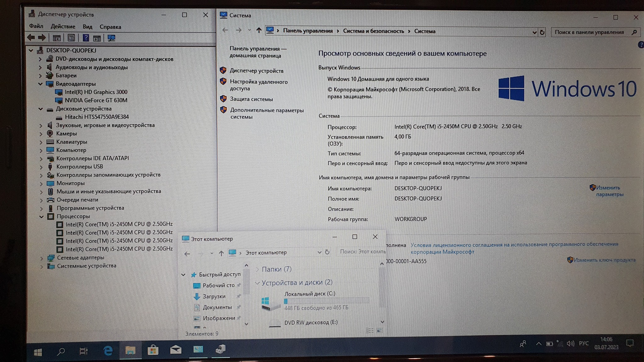Open Microsoft Edge from the taskbar
The image size is (644, 362).
pos(108,350)
